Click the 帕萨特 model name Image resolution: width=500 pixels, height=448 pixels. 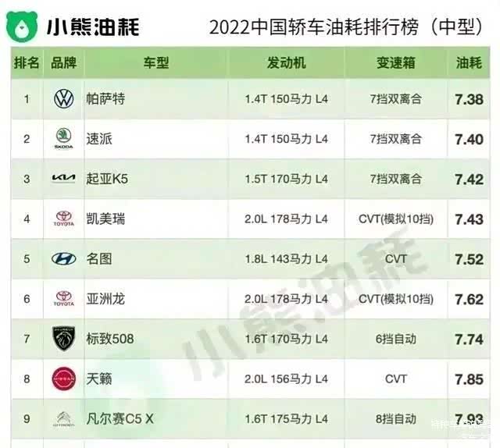pos(106,99)
